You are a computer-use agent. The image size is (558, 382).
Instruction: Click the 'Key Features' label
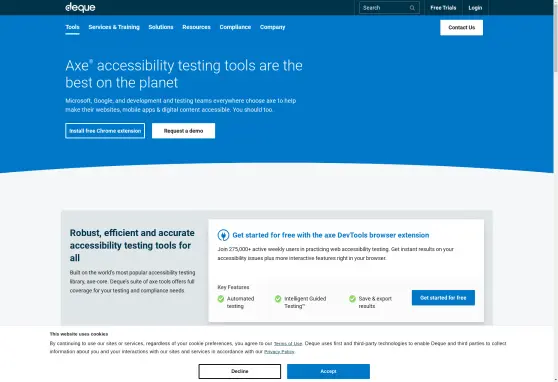tap(233, 287)
